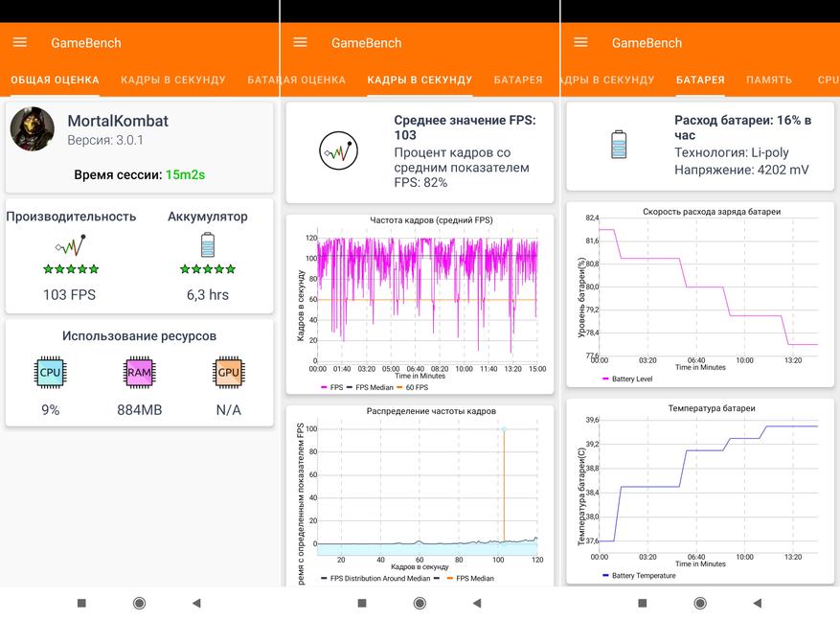The height and width of the screenshot is (620, 840).
Task: Tap Android recent apps square in right screen
Action: (643, 604)
